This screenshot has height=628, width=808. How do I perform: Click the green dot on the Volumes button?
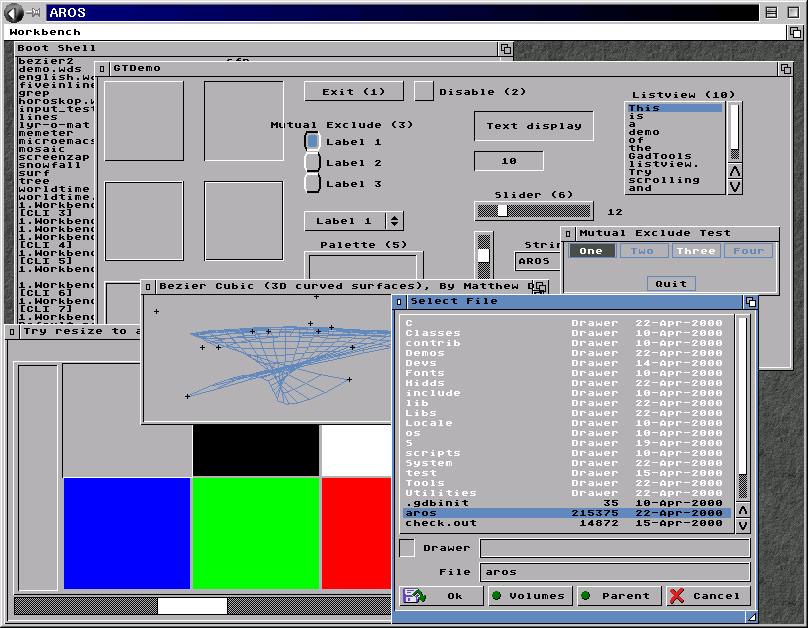[496, 596]
